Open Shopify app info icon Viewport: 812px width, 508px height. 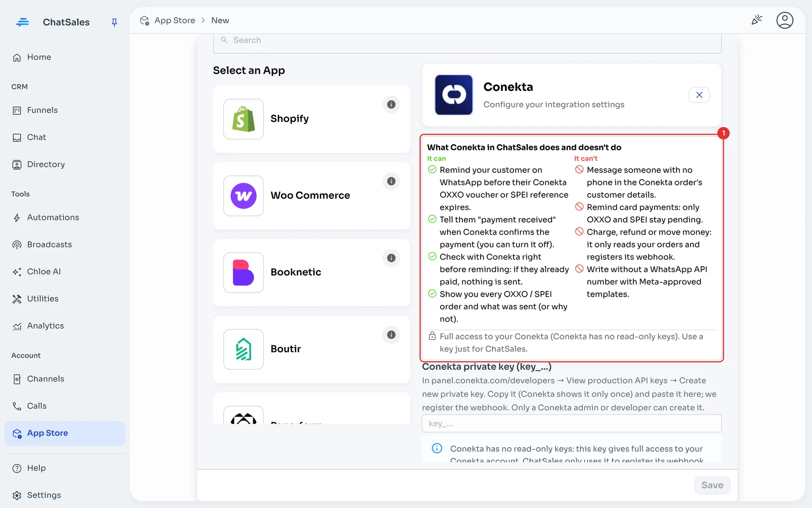391,105
